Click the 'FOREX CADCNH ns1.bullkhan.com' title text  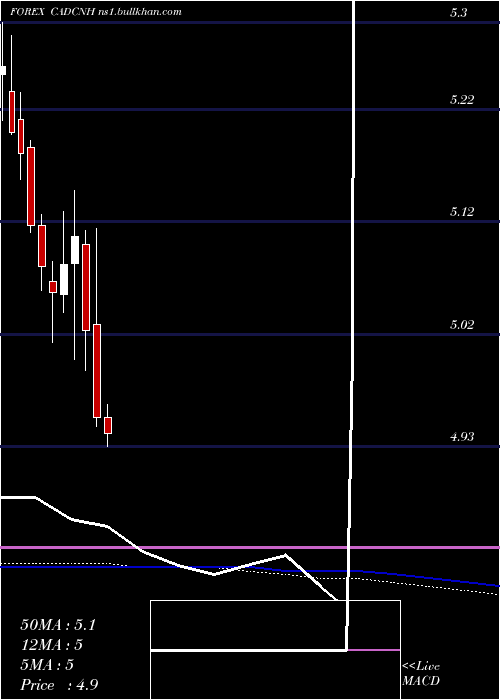pos(96,12)
